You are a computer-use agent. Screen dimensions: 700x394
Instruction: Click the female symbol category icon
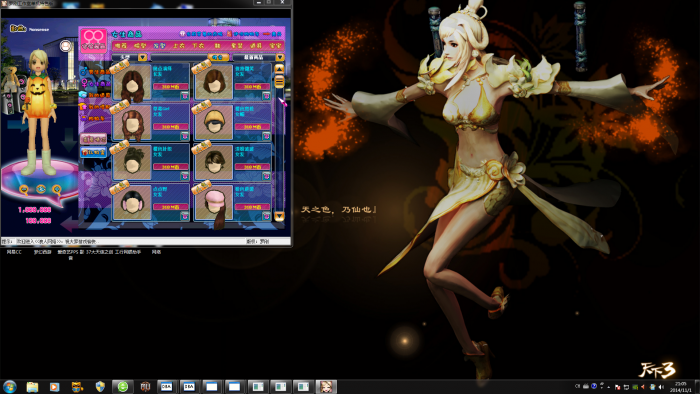click(x=84, y=83)
